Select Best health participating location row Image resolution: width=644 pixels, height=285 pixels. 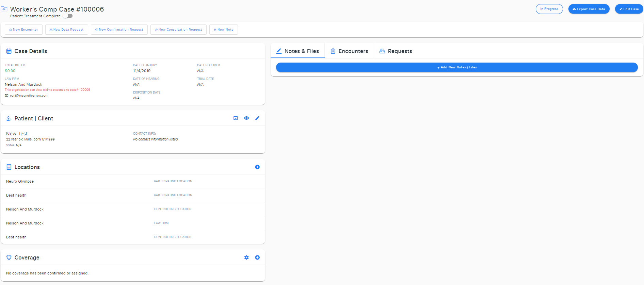tap(133, 195)
